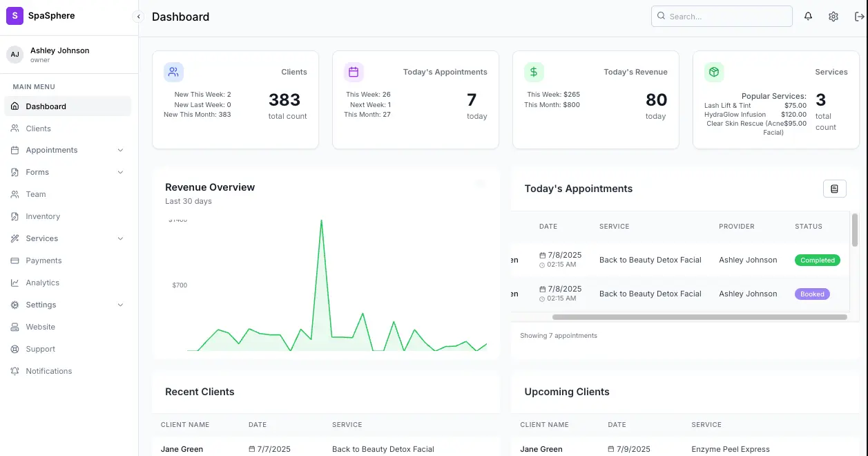Click the Completed status badge
Screen dimensions: 868x456
818,260
